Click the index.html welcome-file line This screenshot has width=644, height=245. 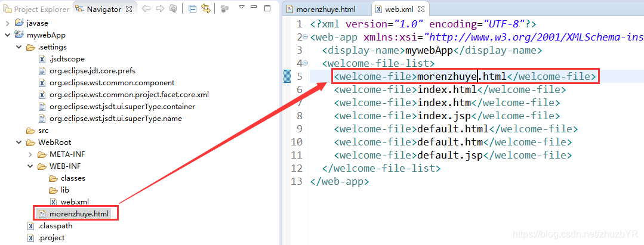450,90
